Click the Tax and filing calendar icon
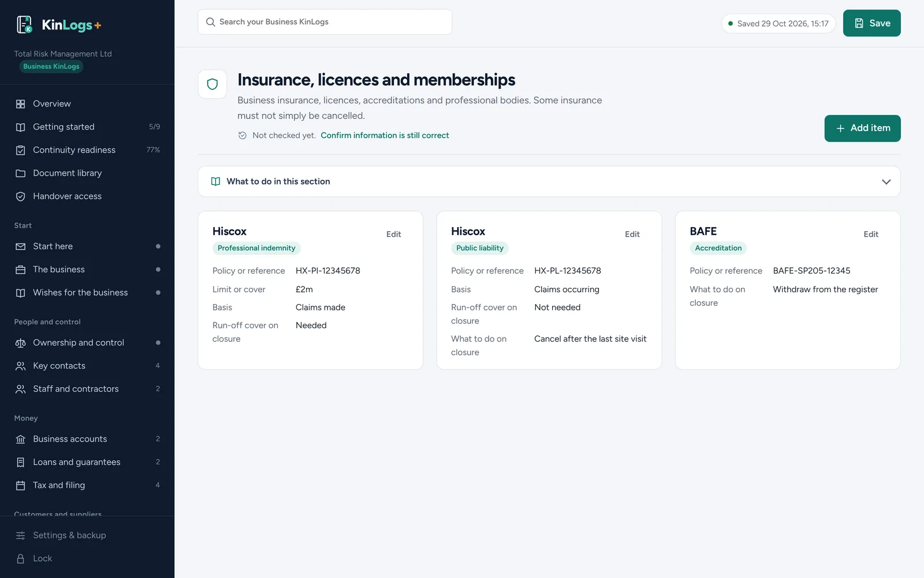 tap(21, 486)
